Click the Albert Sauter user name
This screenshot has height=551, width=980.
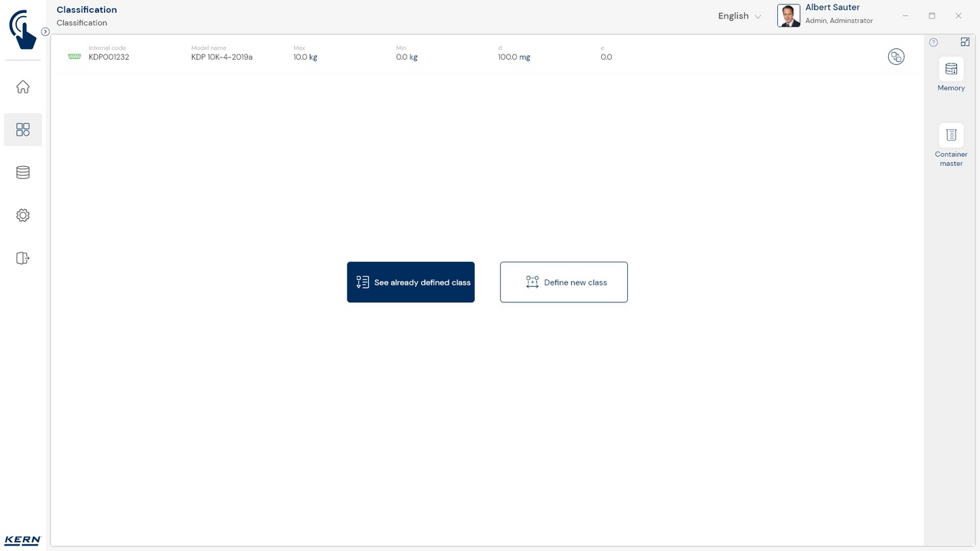[832, 8]
